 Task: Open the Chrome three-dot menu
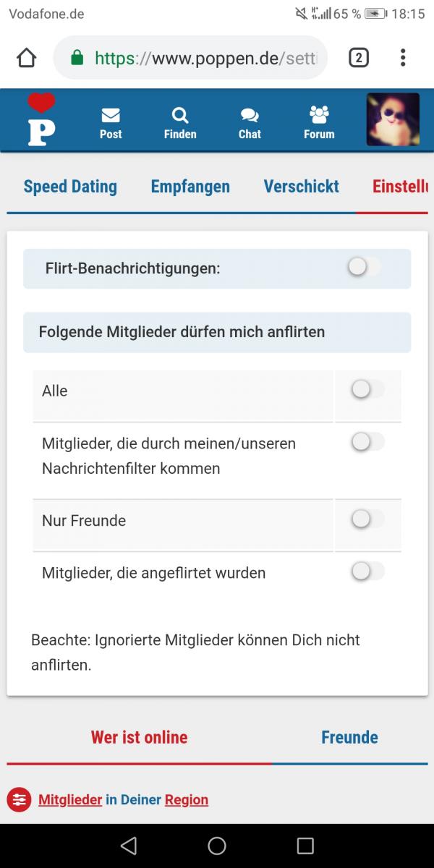pos(403,58)
